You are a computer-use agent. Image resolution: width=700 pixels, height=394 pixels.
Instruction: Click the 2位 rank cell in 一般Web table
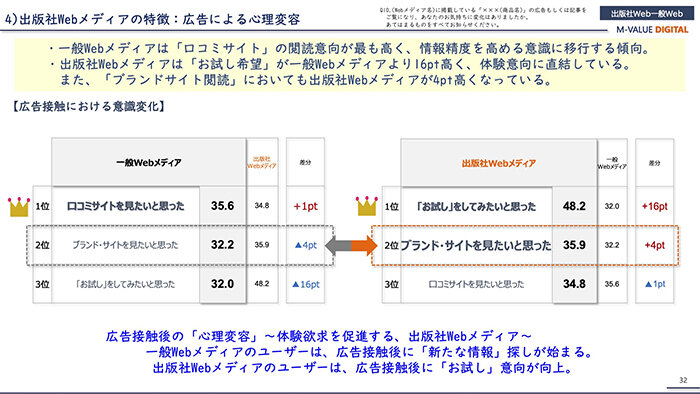pyautogui.click(x=42, y=245)
